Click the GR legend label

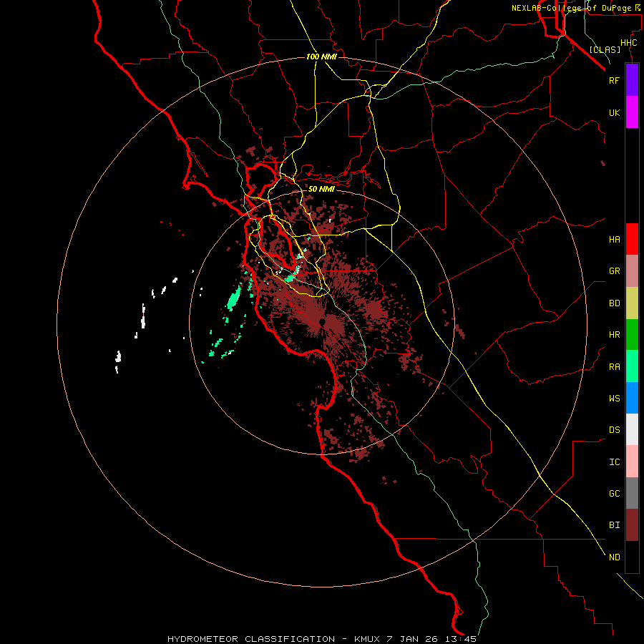coord(614,271)
